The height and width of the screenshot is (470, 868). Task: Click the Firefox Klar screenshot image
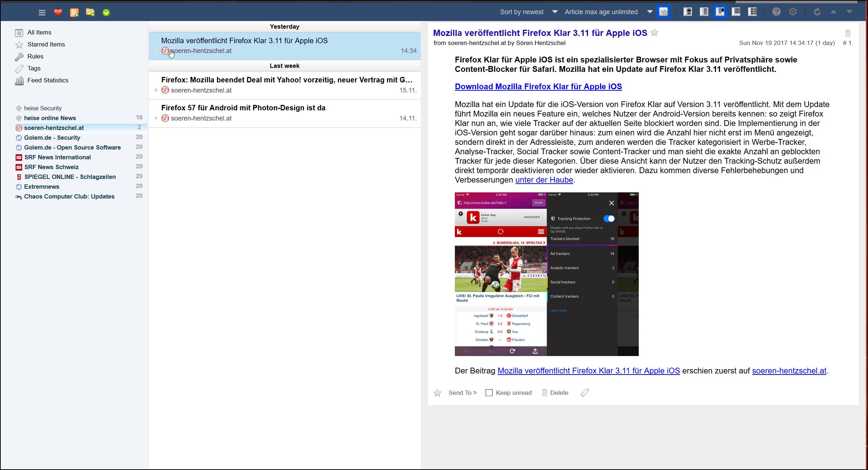546,274
